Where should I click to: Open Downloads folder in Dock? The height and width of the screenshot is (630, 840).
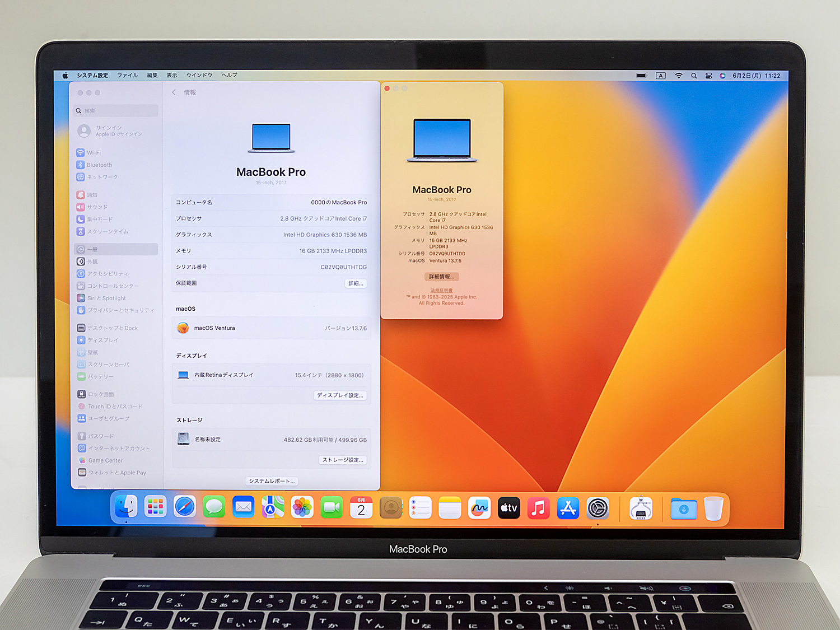point(684,508)
